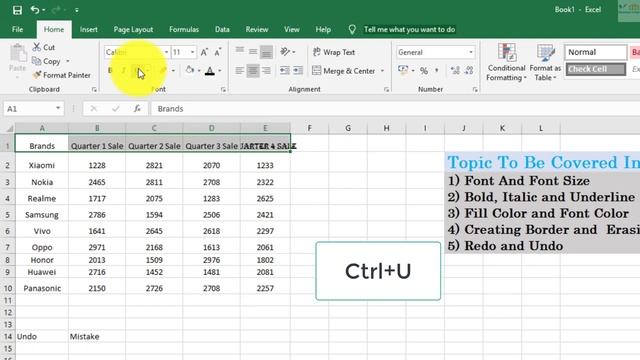Open the Data ribbon tab
The height and width of the screenshot is (360, 640).
click(222, 29)
